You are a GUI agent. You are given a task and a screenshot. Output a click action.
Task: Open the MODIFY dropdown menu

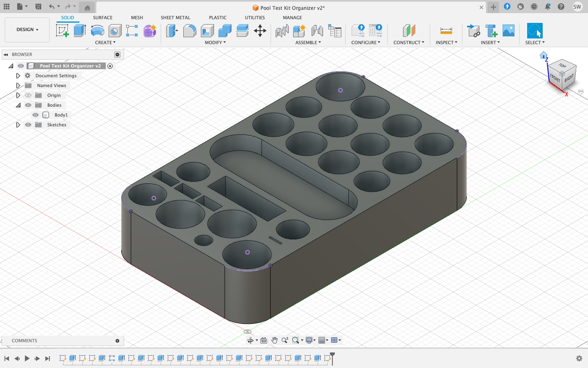tap(215, 43)
